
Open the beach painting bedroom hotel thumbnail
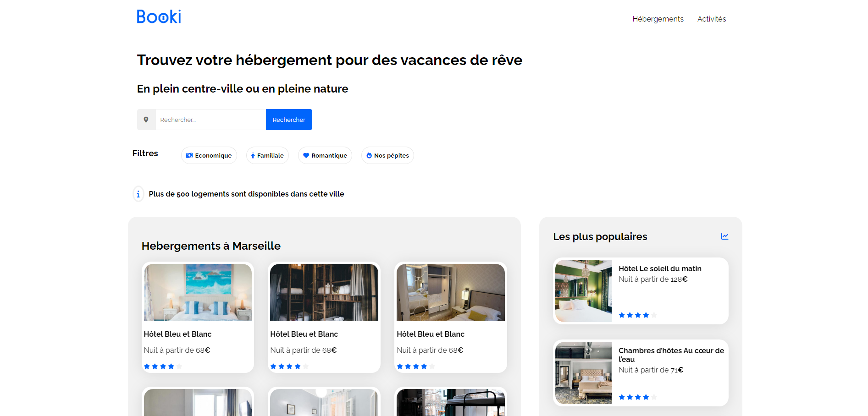tap(198, 292)
